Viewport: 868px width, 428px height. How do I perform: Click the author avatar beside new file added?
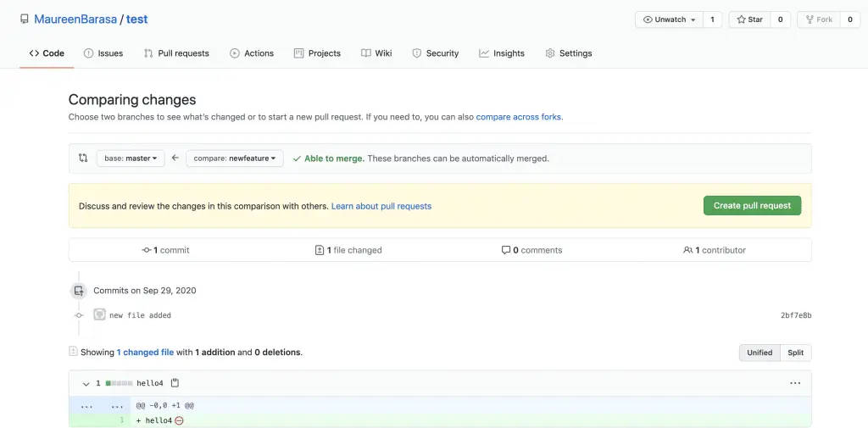pos(100,314)
